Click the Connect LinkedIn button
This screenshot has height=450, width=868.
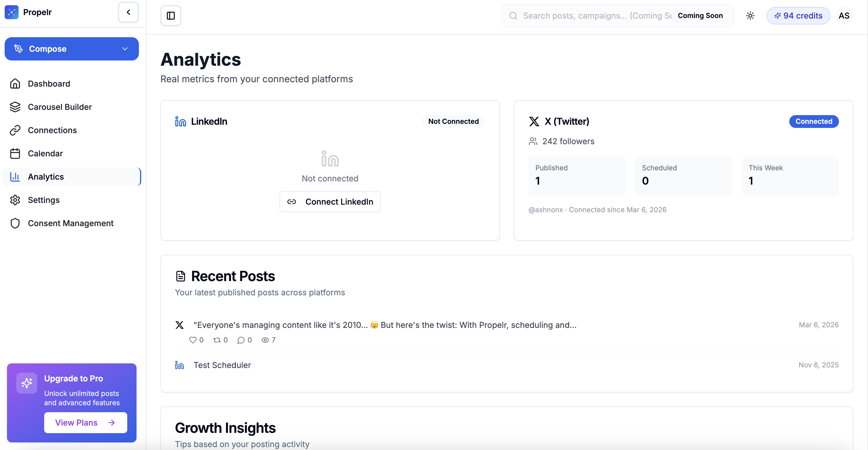tap(330, 201)
